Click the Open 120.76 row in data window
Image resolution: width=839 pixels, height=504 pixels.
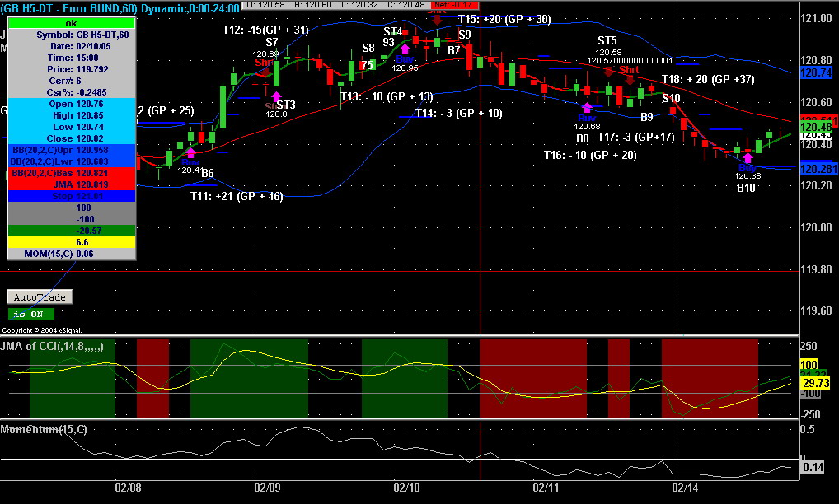click(x=71, y=105)
